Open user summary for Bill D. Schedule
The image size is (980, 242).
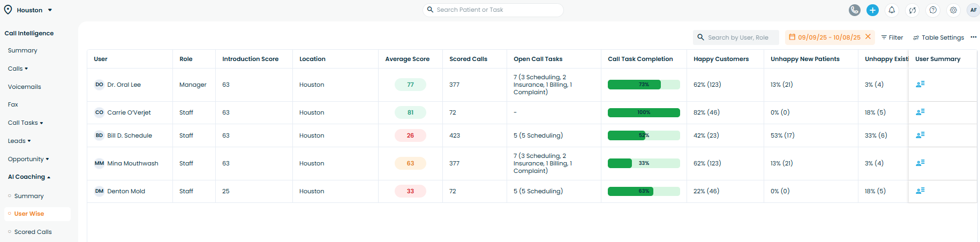click(920, 135)
